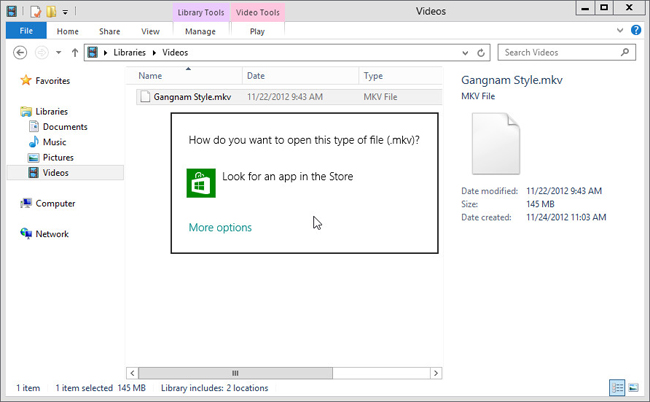The width and height of the screenshot is (650, 402).
Task: Click the Date created value 11/24/2012 11:03 AM
Action: click(566, 218)
